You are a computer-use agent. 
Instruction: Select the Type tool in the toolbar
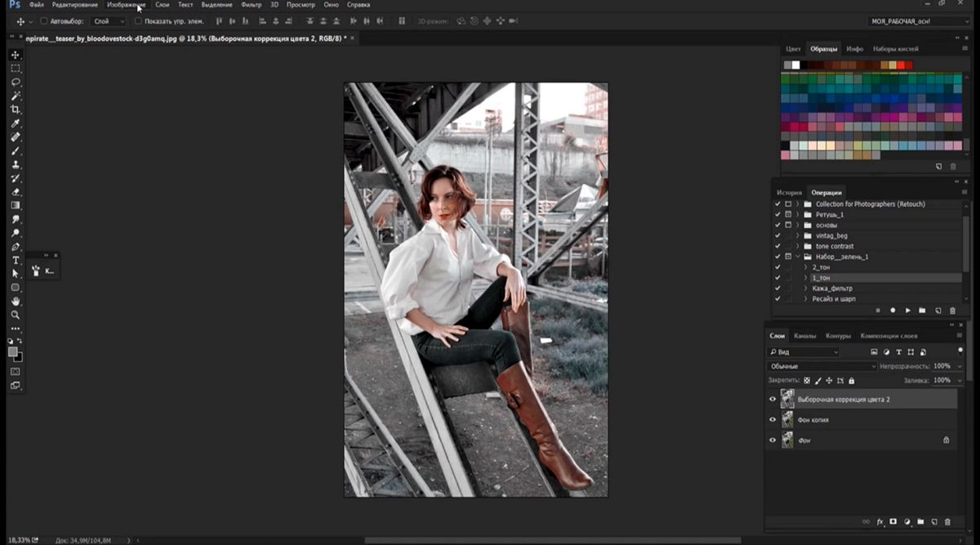[x=16, y=260]
